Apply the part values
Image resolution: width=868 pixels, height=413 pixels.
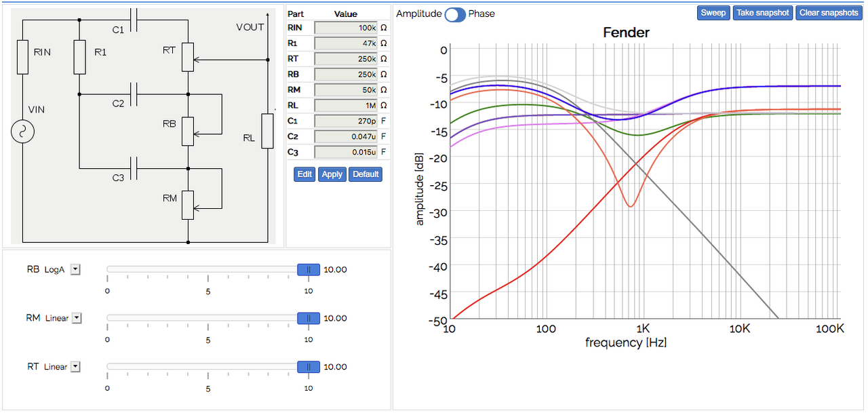(x=332, y=174)
